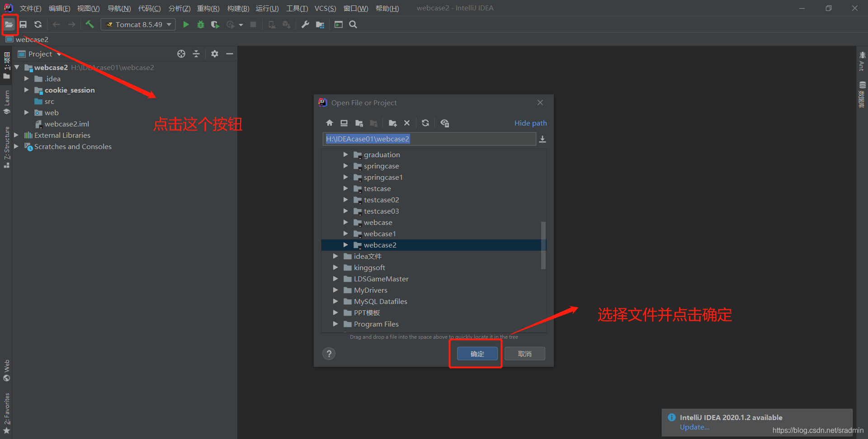Click the Search Everywhere magnifier icon

click(x=353, y=24)
